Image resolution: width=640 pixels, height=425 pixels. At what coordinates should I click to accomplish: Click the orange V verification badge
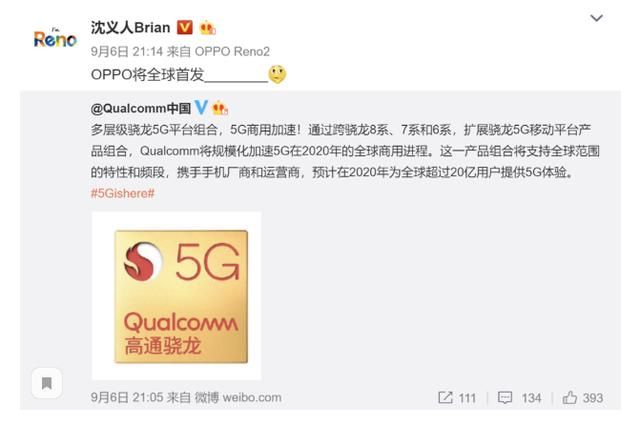184,27
